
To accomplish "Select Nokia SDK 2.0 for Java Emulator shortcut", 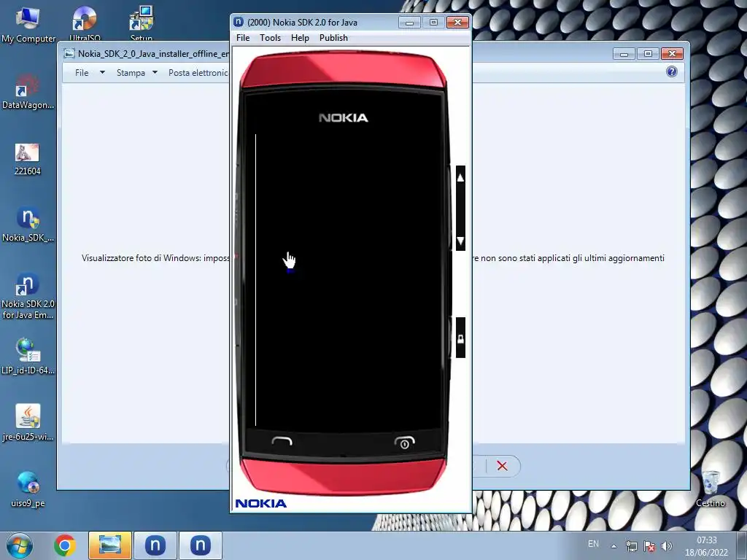I will [28, 295].
